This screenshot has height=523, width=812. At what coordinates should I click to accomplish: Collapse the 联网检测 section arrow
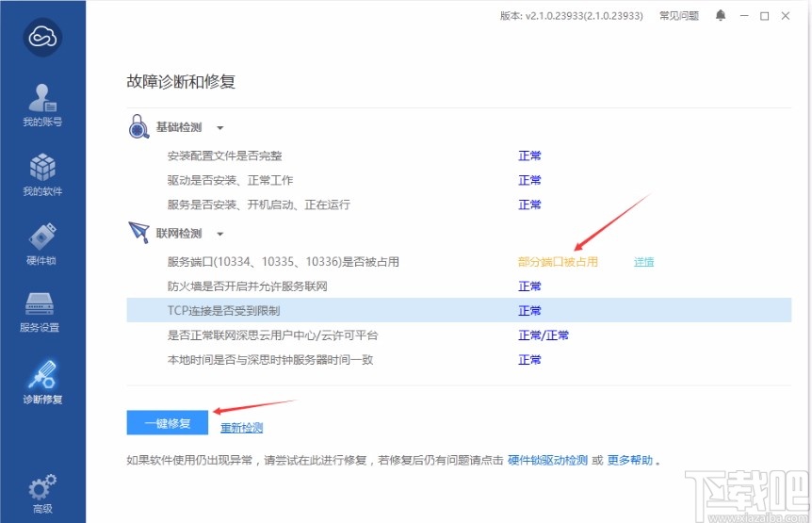pos(220,234)
